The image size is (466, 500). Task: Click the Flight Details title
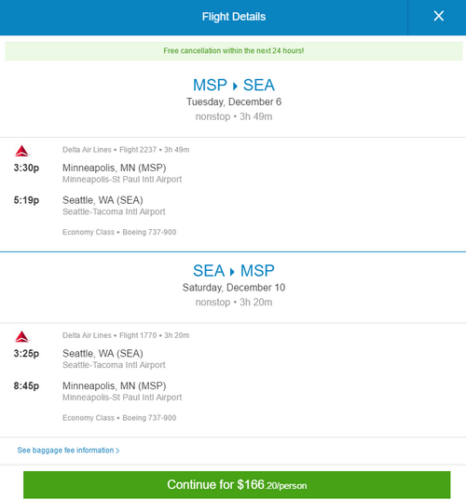(234, 17)
